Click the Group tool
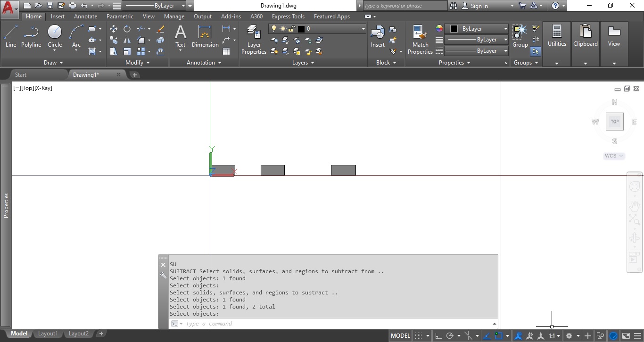 click(x=520, y=37)
